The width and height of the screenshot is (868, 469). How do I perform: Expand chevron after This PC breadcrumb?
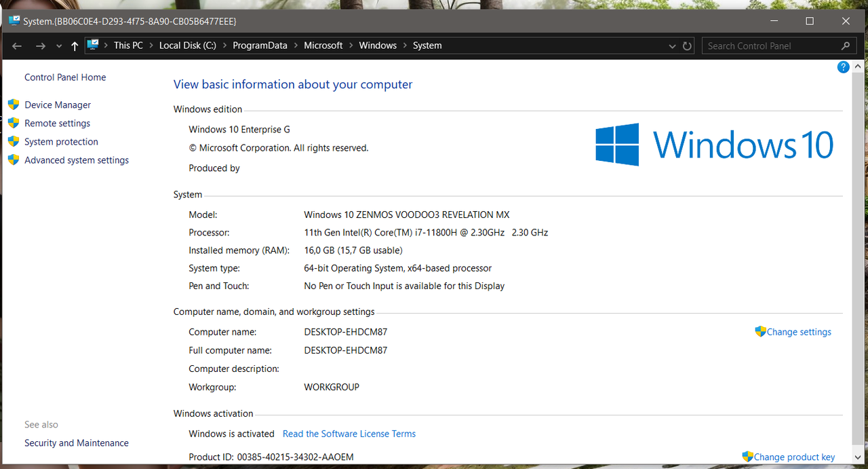[x=151, y=45]
